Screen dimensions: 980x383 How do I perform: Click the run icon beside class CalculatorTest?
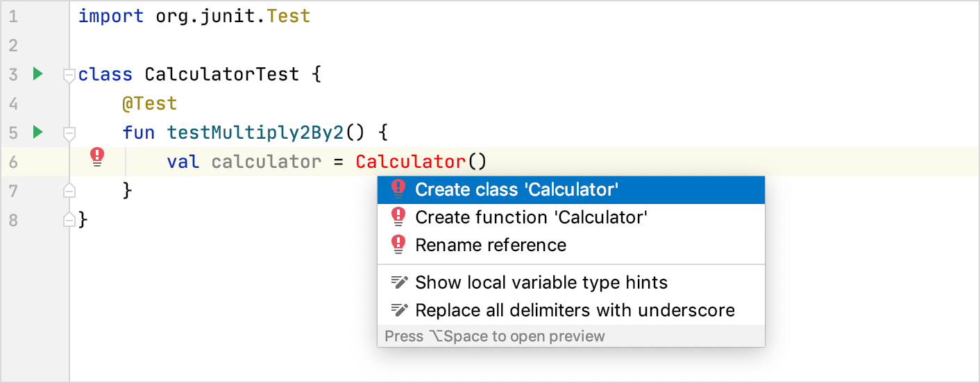coord(37,73)
